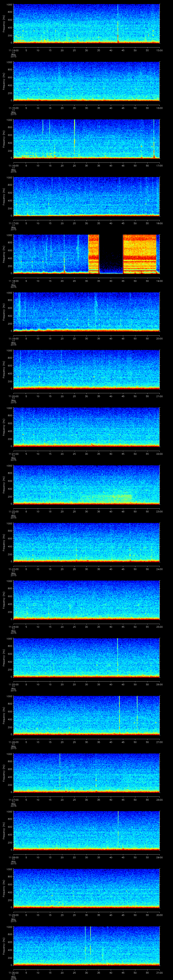
Task: Click the 19:00 end time label
Action: coord(159,281)
